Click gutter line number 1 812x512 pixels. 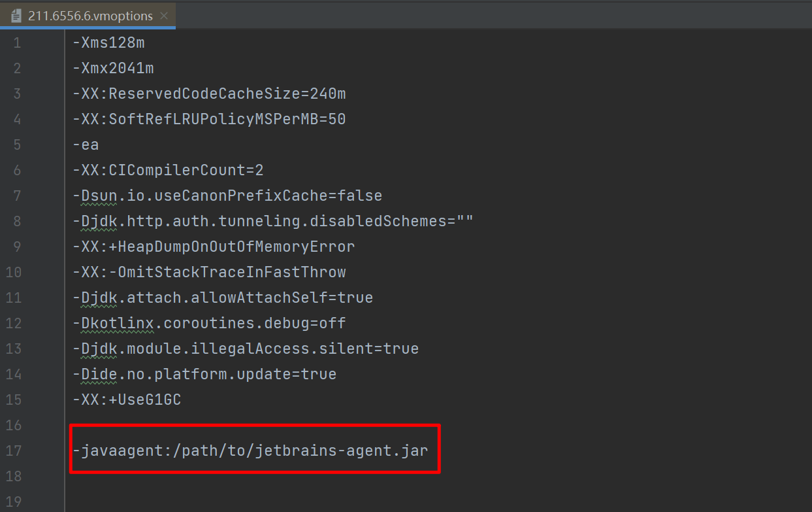click(x=16, y=43)
